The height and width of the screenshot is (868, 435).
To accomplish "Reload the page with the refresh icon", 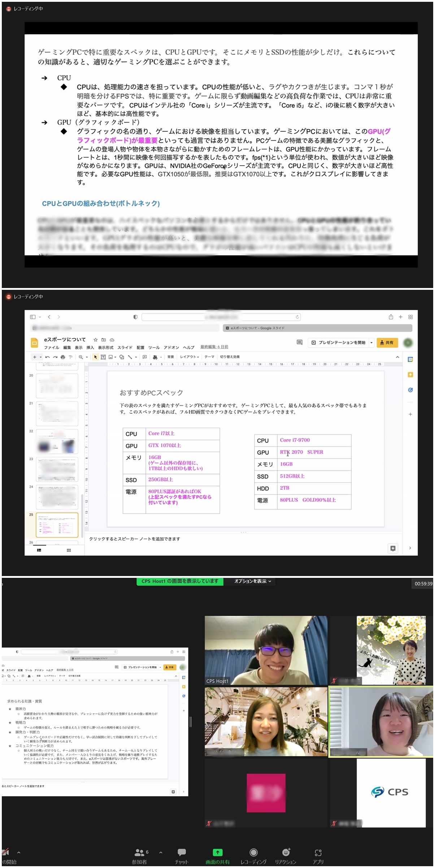I will coord(297,317).
